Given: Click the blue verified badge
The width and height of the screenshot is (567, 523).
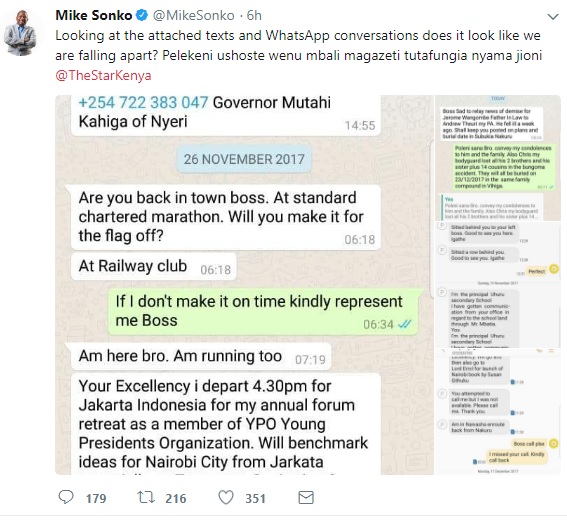Looking at the screenshot, I should pos(141,15).
